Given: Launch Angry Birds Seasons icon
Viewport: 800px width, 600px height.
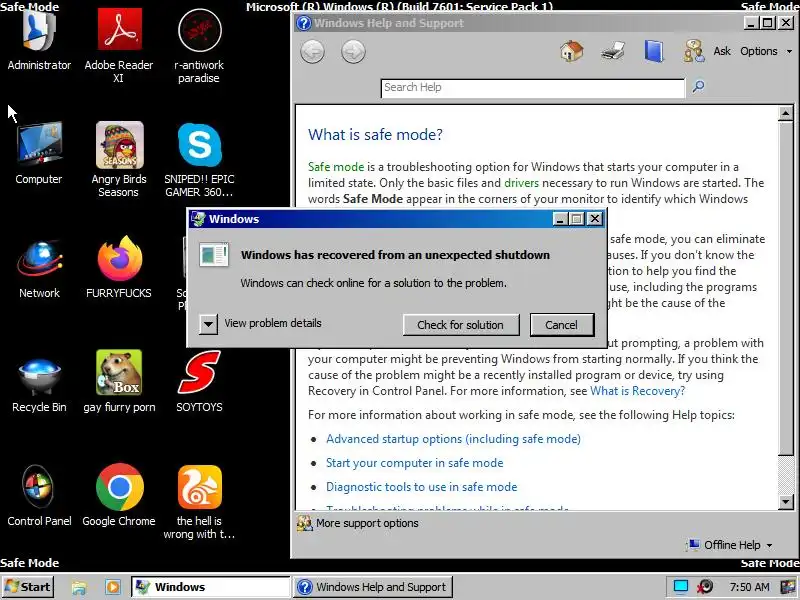Looking at the screenshot, I should click(x=119, y=159).
